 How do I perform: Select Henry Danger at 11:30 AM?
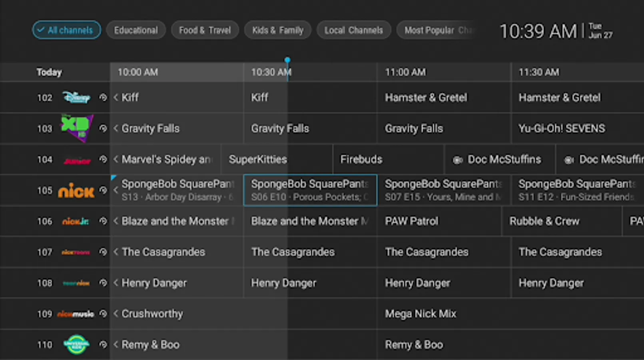[x=578, y=283]
